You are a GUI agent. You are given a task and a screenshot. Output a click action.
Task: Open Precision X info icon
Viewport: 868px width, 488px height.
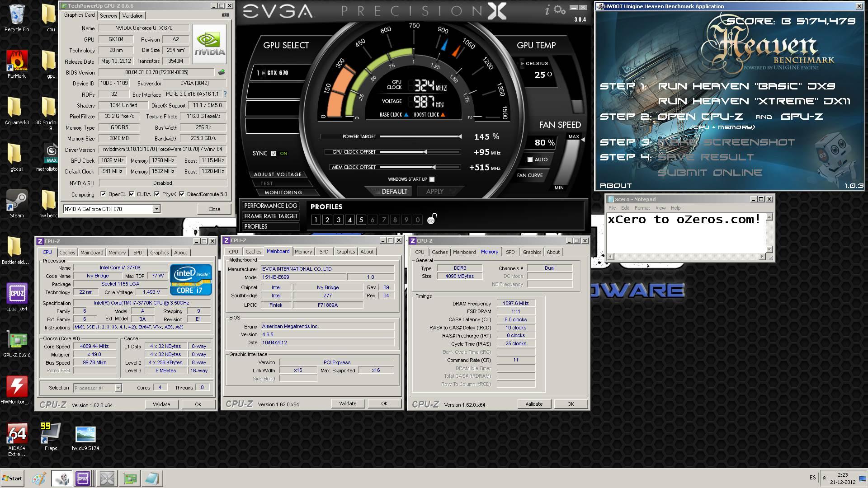point(547,10)
